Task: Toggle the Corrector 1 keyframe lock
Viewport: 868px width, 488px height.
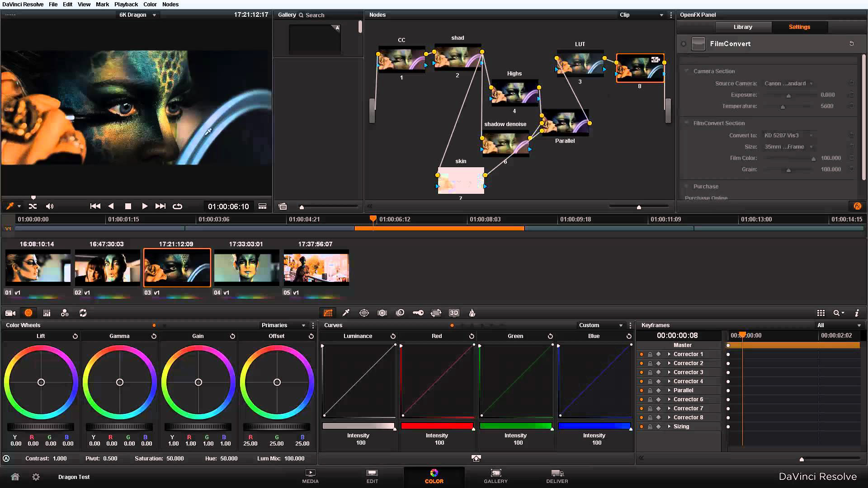Action: click(x=650, y=354)
